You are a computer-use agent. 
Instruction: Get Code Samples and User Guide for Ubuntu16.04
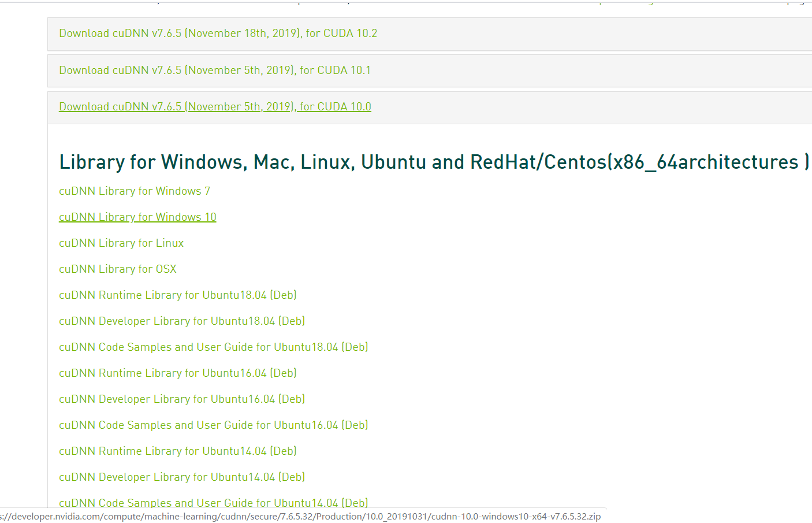point(214,425)
